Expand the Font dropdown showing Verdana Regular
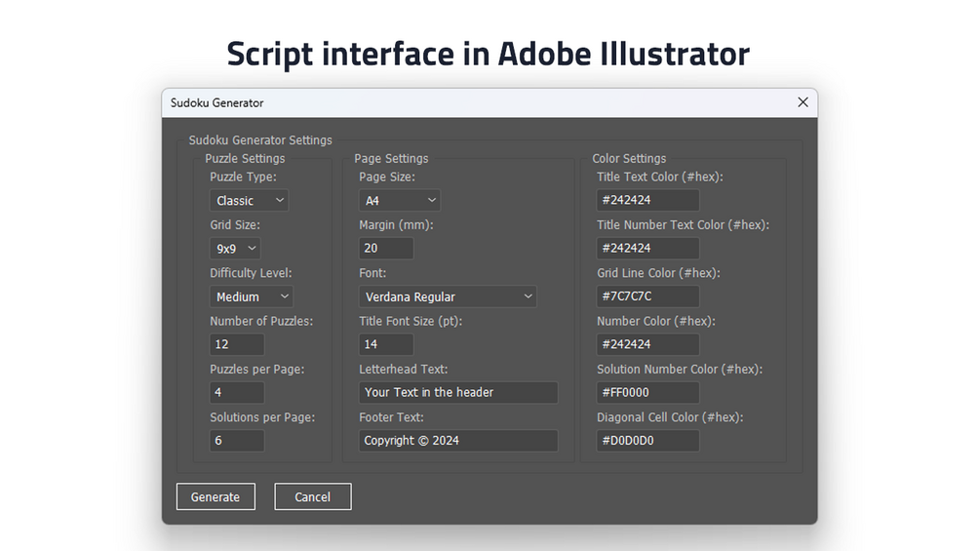 [448, 296]
